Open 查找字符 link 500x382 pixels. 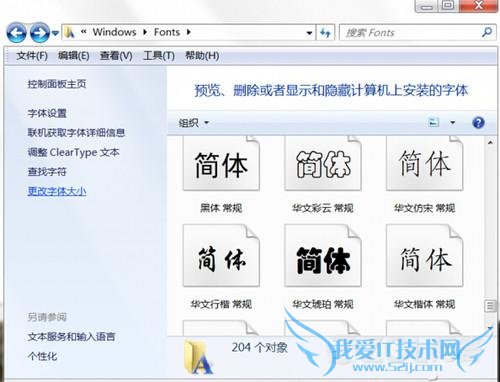point(47,172)
